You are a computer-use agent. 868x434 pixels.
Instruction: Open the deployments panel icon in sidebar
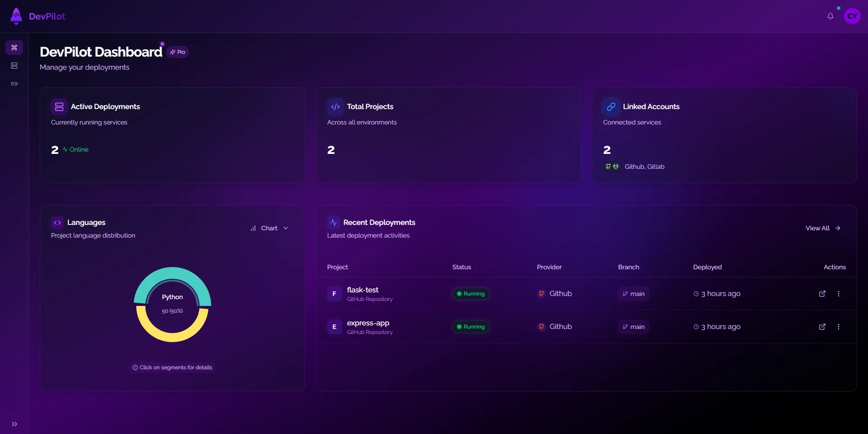point(14,65)
